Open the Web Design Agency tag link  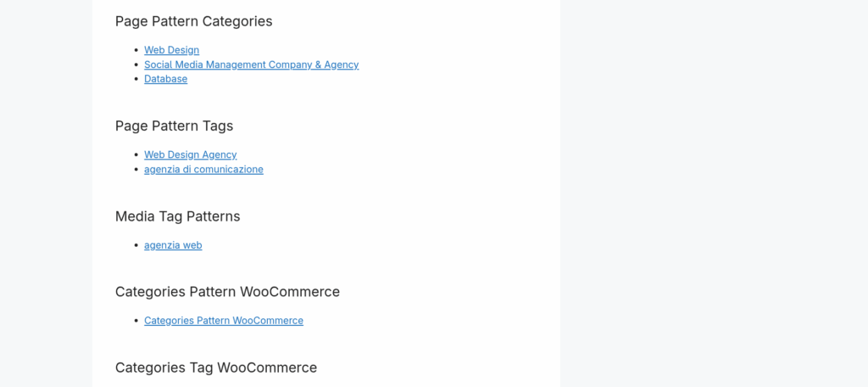[191, 154]
